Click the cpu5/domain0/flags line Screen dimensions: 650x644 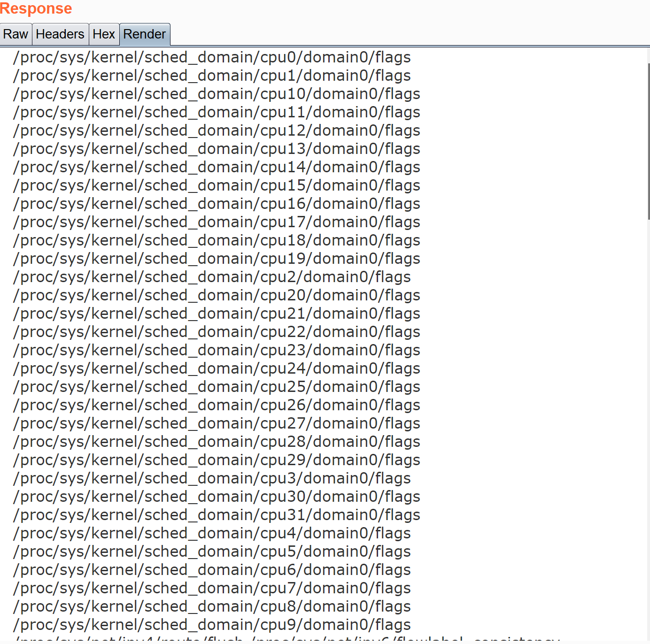pos(212,552)
